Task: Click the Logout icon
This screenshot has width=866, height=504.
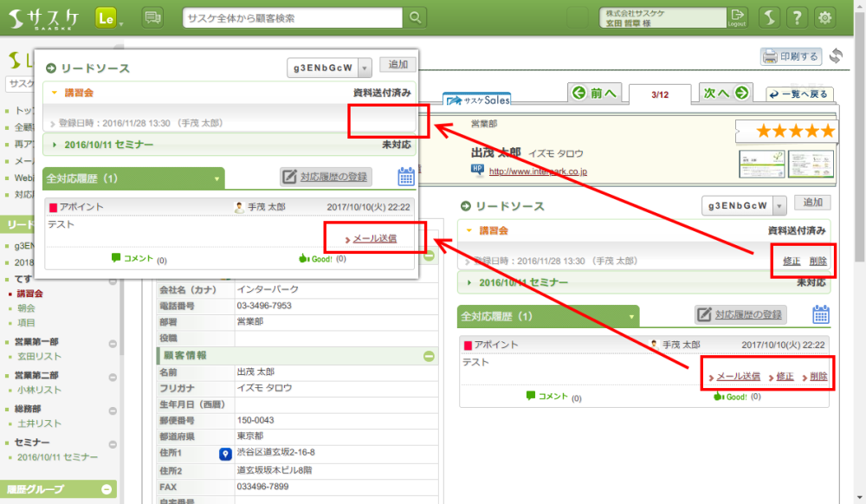Action: point(737,17)
